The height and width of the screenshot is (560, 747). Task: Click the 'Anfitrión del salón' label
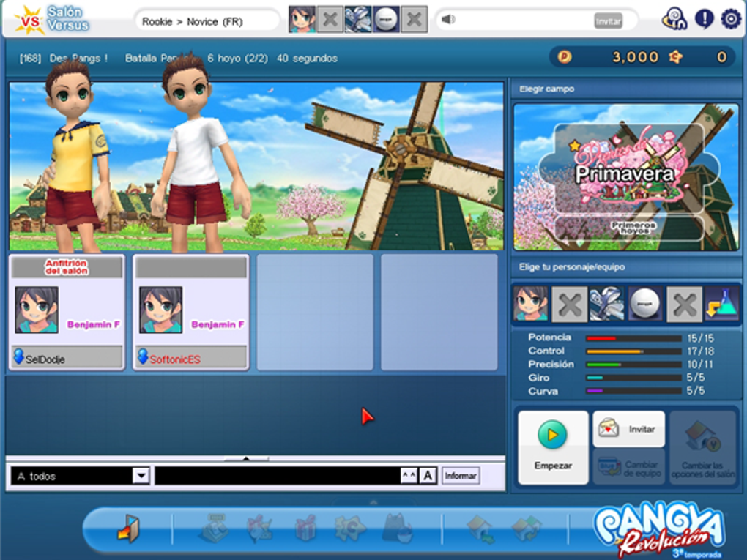pyautogui.click(x=67, y=267)
